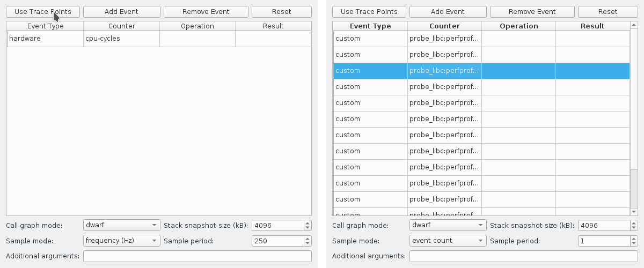Increase the sample period value of 250
This screenshot has width=644, height=268.
[x=308, y=239]
